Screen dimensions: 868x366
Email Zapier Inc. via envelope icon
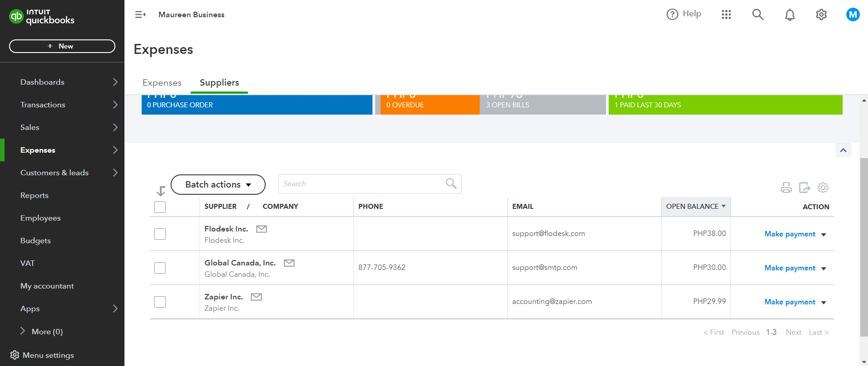pyautogui.click(x=257, y=297)
